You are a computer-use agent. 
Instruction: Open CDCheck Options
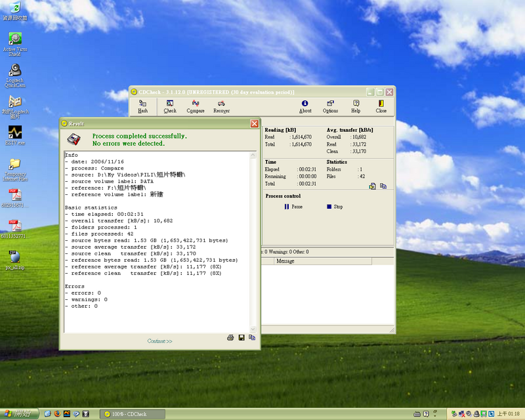pos(330,106)
